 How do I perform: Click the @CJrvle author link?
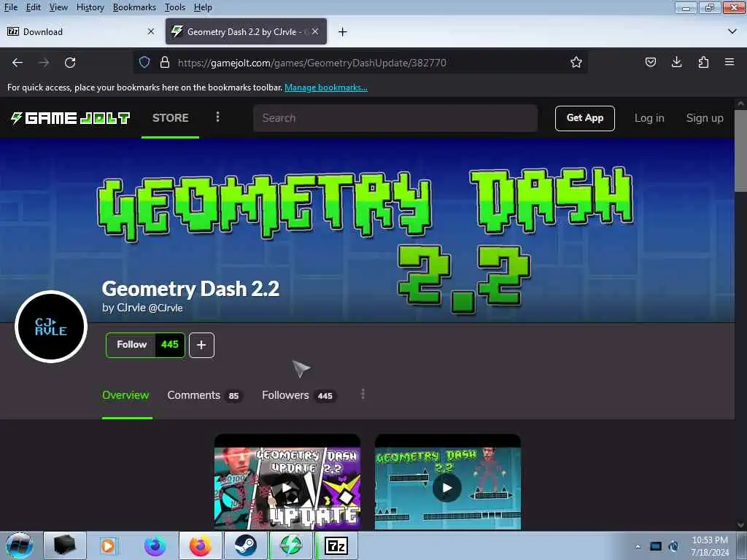pyautogui.click(x=166, y=308)
